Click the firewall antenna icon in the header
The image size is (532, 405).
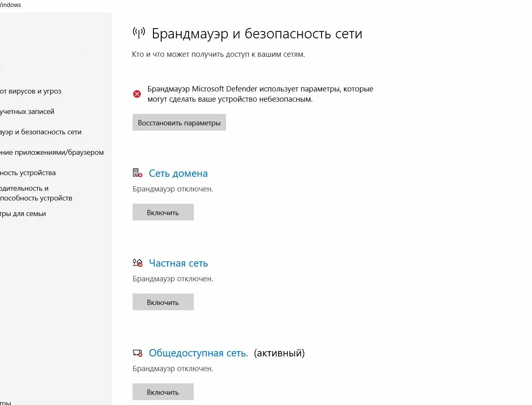point(139,33)
